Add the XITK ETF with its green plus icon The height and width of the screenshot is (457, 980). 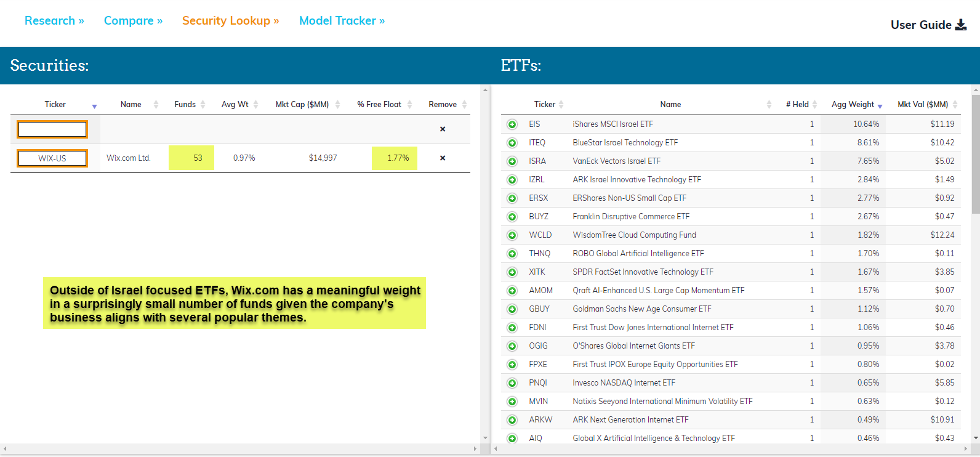click(x=512, y=272)
